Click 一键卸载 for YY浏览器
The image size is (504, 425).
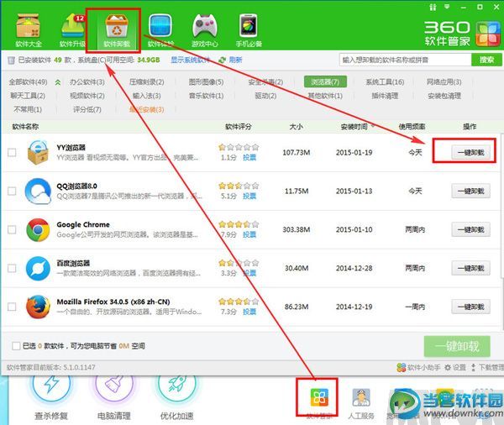pos(471,152)
